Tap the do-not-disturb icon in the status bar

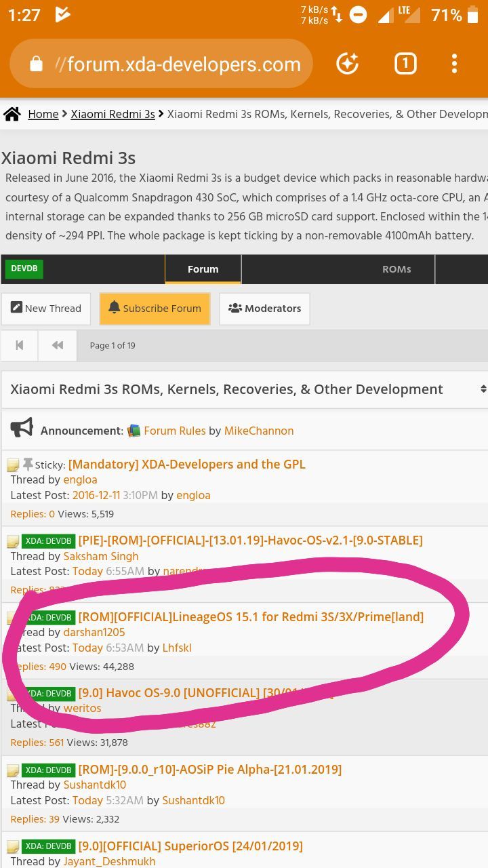358,15
